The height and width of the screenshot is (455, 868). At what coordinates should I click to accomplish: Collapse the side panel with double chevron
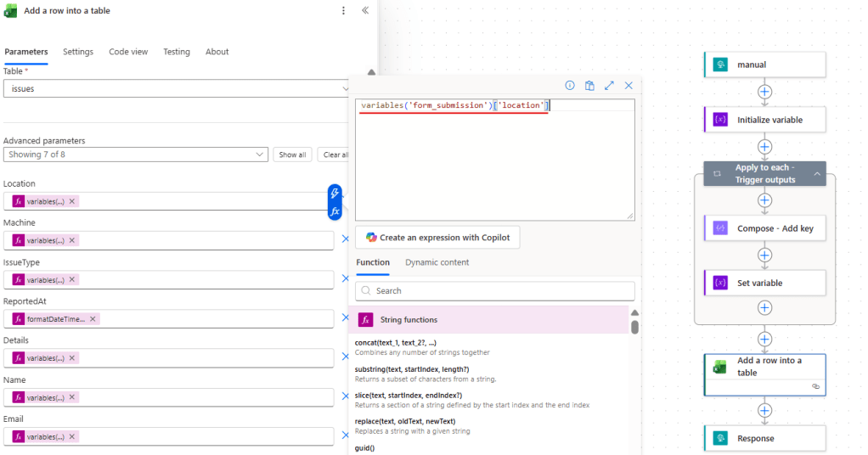click(x=365, y=11)
